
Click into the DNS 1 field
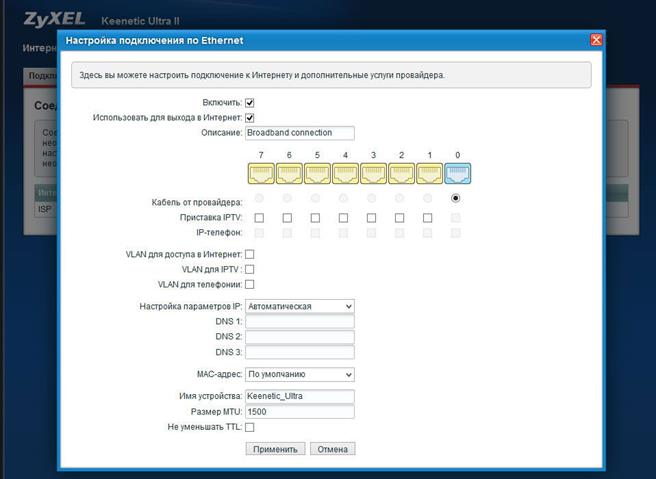300,322
